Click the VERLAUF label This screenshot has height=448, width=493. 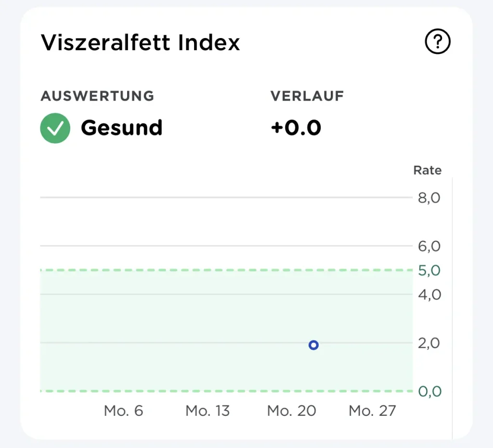pos(307,96)
